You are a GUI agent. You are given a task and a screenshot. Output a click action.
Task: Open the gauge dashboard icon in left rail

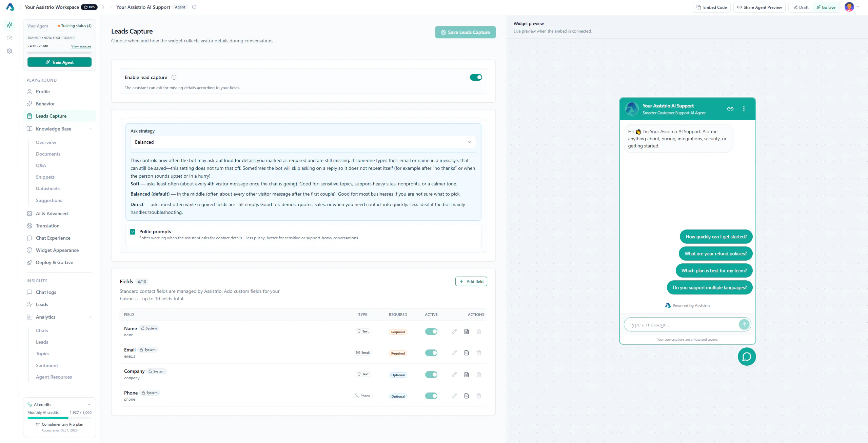[x=9, y=38]
